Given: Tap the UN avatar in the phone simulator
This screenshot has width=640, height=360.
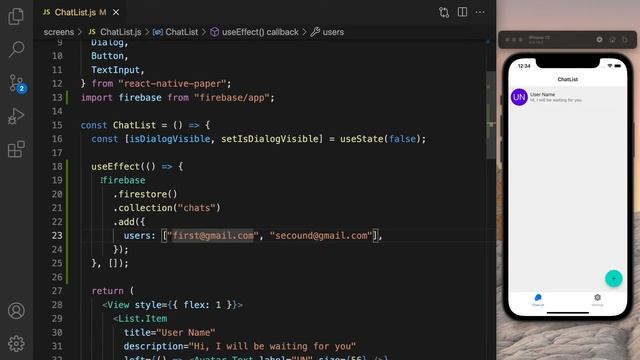Looking at the screenshot, I should [x=519, y=97].
